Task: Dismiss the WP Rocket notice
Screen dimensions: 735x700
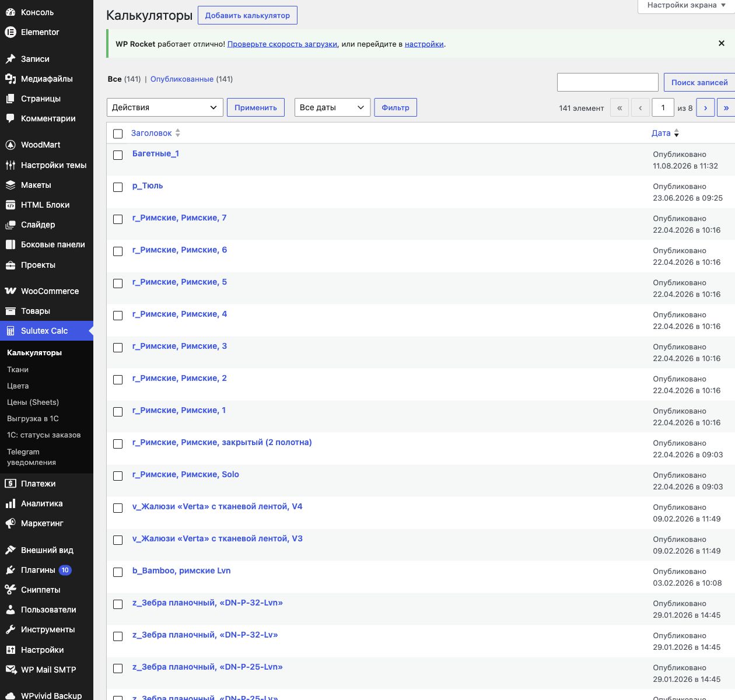Action: [722, 43]
